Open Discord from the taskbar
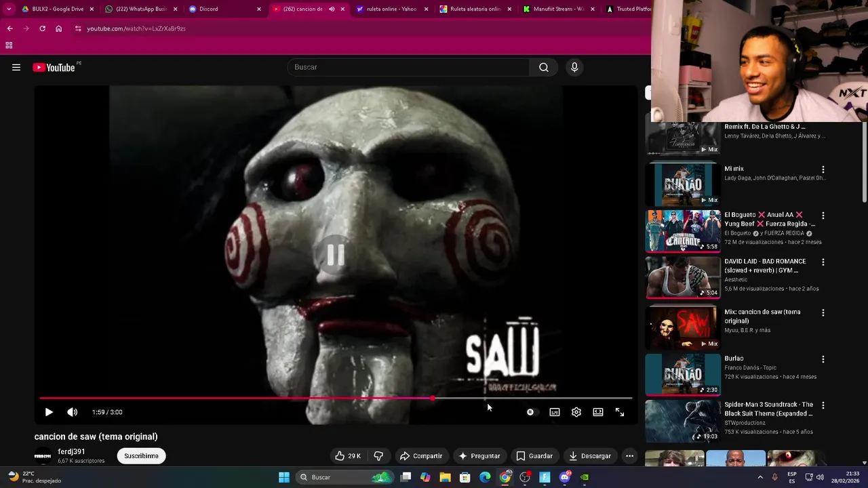The height and width of the screenshot is (488, 868). click(565, 477)
